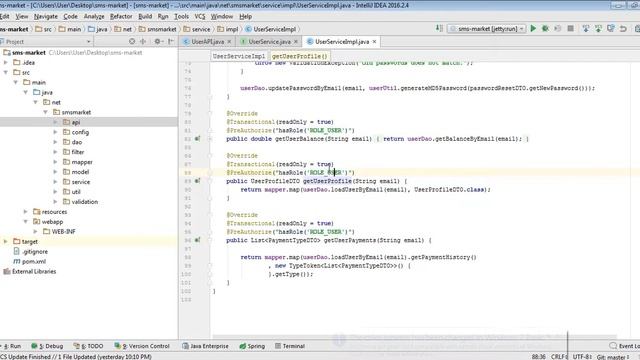640x360 pixels.
Task: Toggle fold marker at getUserProfile line 89
Action: pyautogui.click(x=210, y=181)
